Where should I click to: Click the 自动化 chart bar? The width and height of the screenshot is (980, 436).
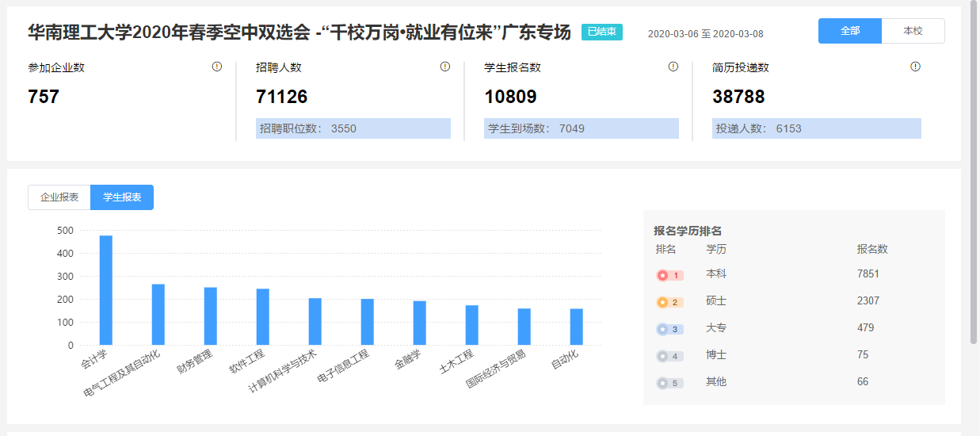tap(577, 327)
